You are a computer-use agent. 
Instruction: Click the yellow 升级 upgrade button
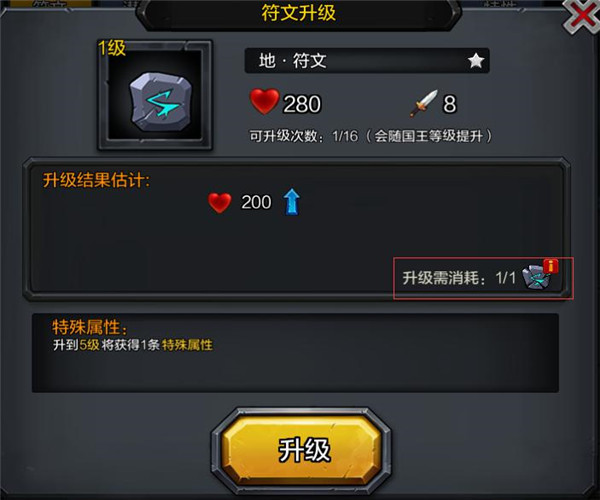301,451
